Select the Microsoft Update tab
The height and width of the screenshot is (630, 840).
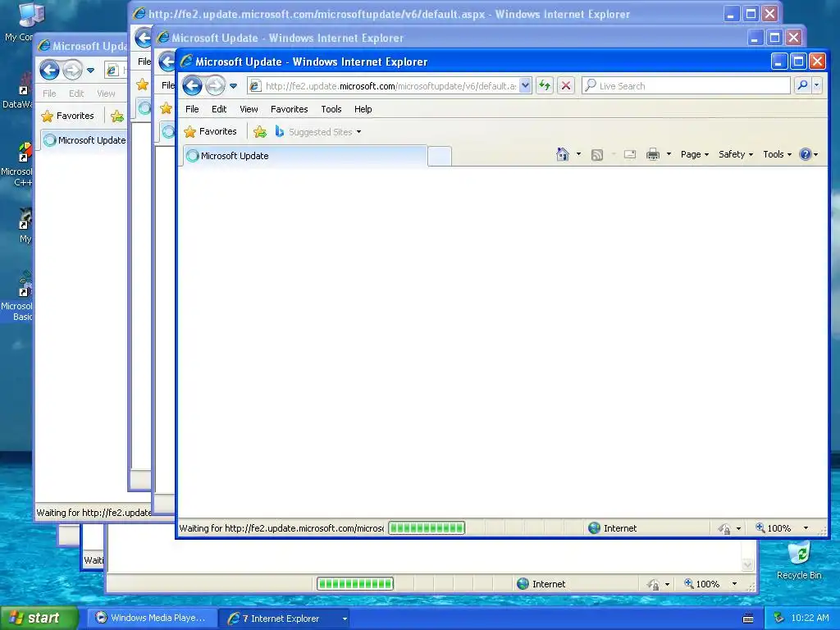(305, 156)
